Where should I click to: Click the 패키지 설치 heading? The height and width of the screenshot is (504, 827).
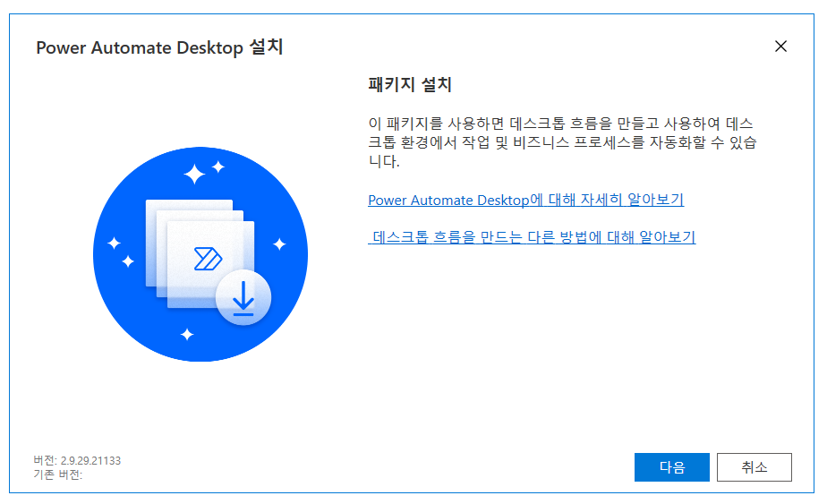coord(410,84)
